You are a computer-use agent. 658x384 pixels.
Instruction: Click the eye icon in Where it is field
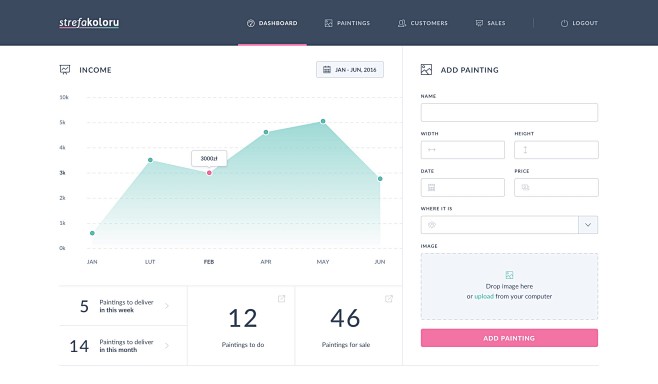(431, 225)
